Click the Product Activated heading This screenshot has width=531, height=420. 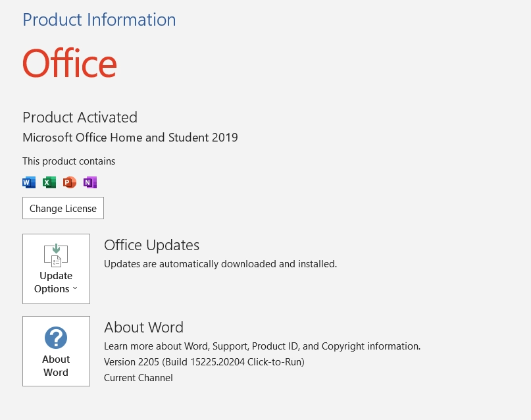coord(80,118)
